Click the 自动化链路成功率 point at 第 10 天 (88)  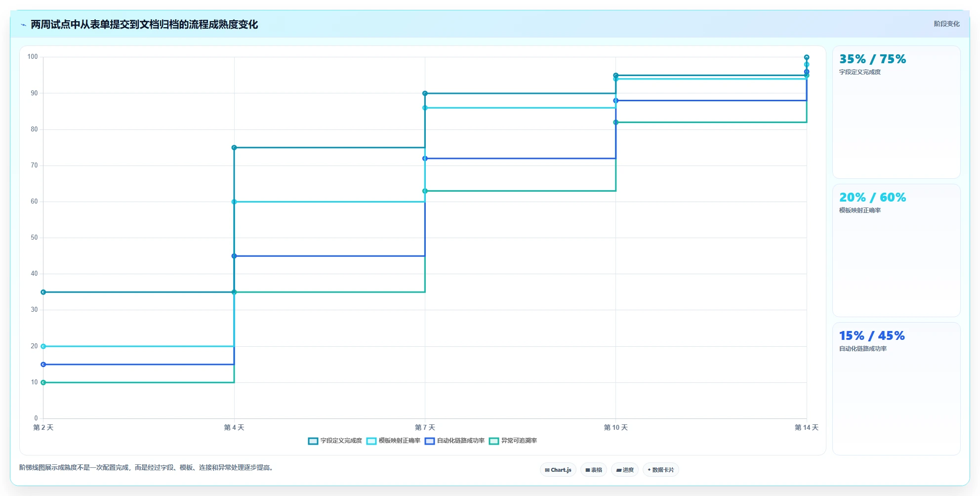pyautogui.click(x=615, y=101)
